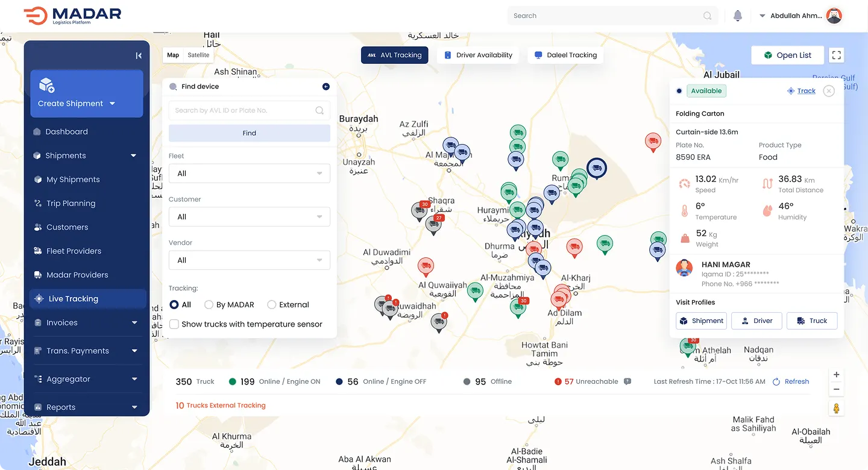
Task: Toggle fullscreen map view icon
Action: (836, 55)
